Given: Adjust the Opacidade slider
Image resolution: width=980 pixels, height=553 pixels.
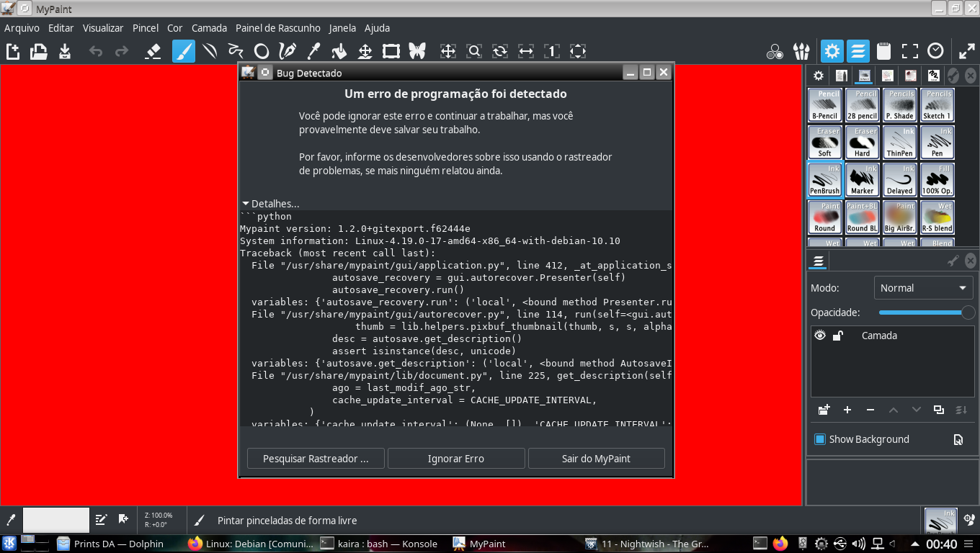Looking at the screenshot, I should tap(927, 313).
